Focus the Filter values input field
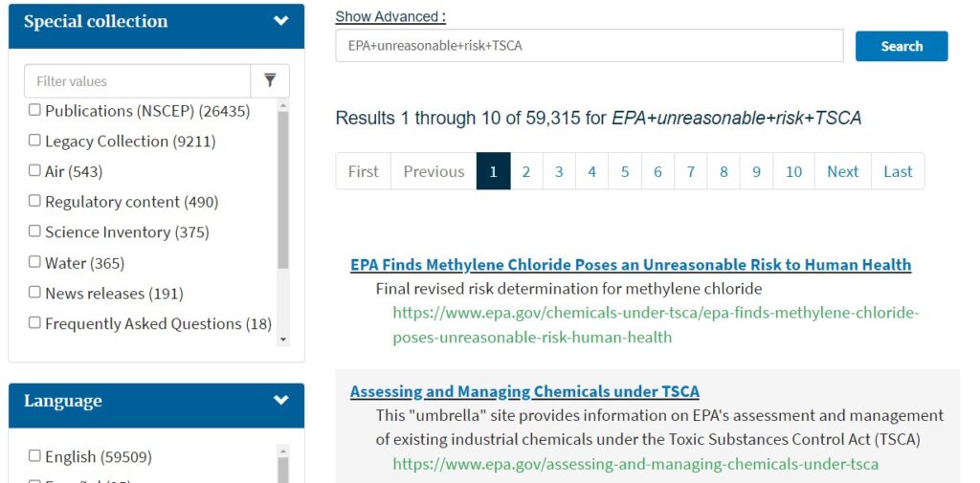 (x=138, y=80)
